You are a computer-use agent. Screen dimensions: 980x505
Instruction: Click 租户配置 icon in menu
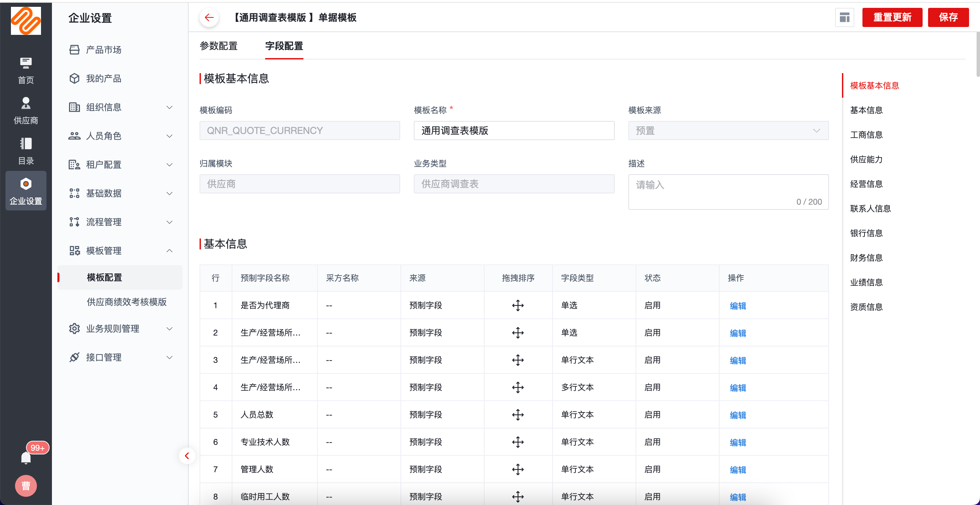[74, 165]
